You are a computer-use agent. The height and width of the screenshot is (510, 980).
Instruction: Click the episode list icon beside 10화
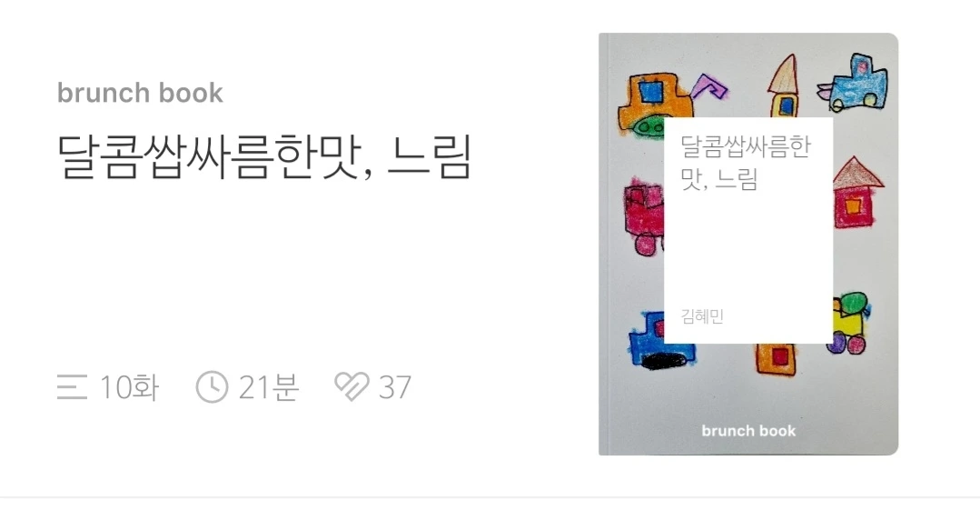[x=72, y=386]
